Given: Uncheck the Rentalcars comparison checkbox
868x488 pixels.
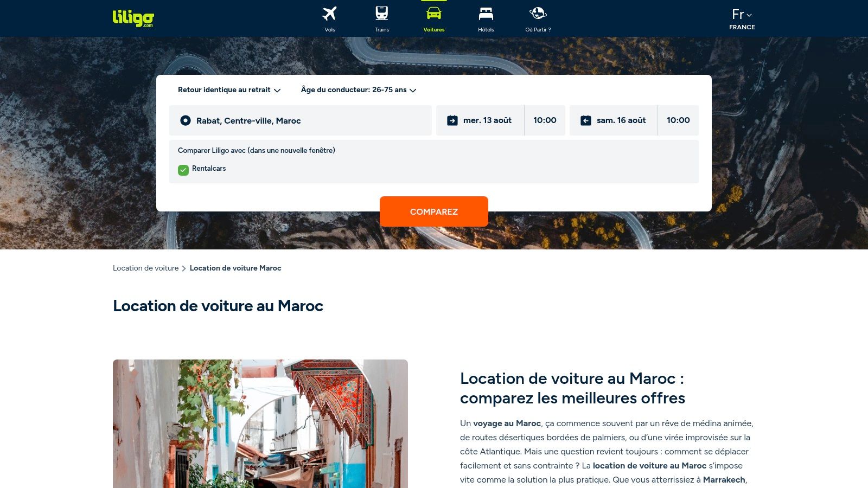Looking at the screenshot, I should tap(183, 170).
